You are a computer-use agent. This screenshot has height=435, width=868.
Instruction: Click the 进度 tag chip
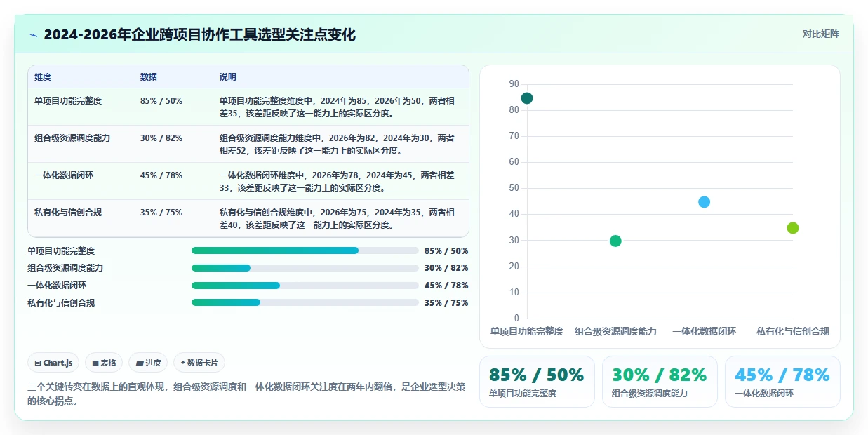click(149, 363)
